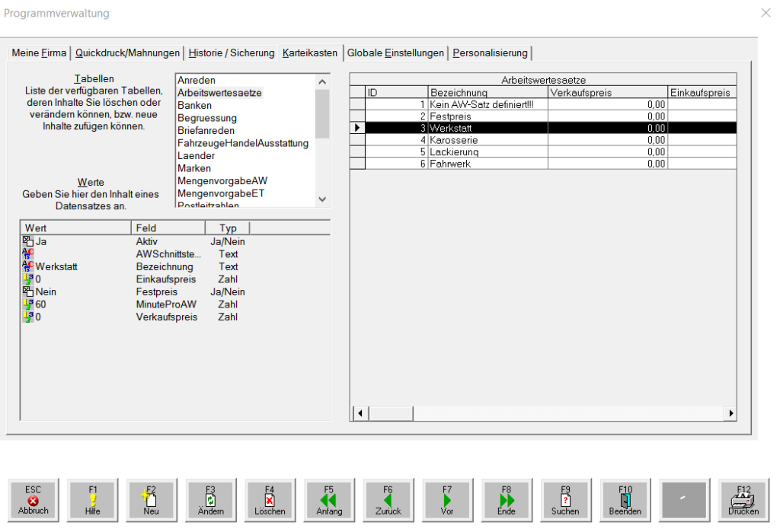Advance one record with F7 Vor
The width and height of the screenshot is (780, 532).
pyautogui.click(x=448, y=500)
